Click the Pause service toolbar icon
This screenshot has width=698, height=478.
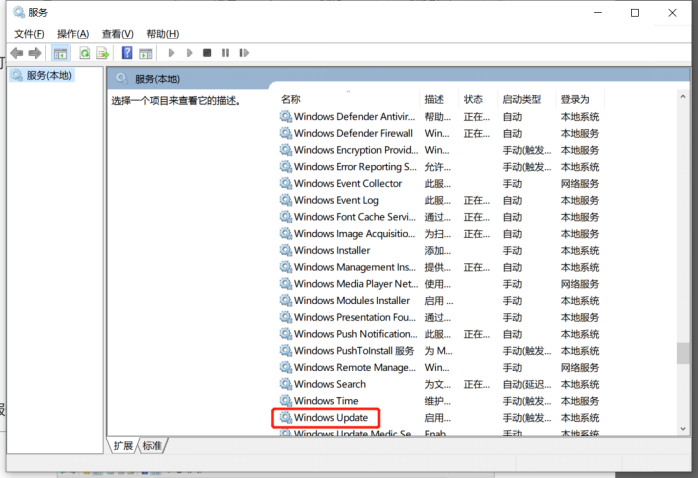click(x=225, y=53)
